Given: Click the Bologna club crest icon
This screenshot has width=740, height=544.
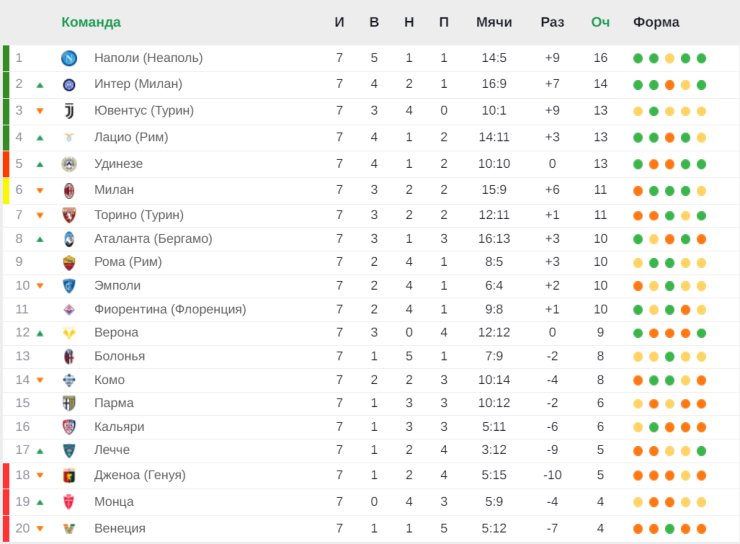Looking at the screenshot, I should click(x=69, y=356).
